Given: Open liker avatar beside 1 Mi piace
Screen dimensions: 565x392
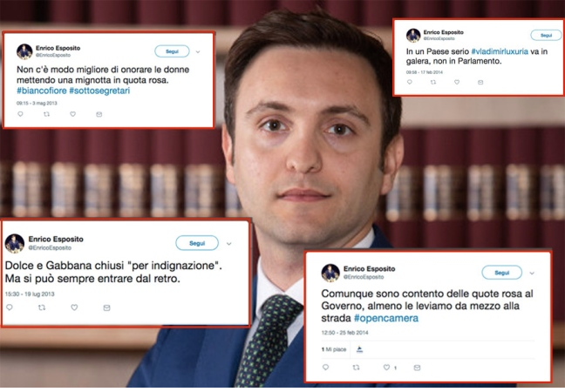Looking at the screenshot, I should [x=359, y=349].
